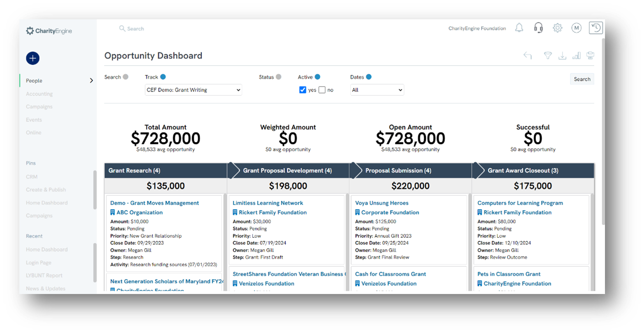Open notifications via the bell icon
Viewport: 644px width, 333px height.
tap(519, 28)
